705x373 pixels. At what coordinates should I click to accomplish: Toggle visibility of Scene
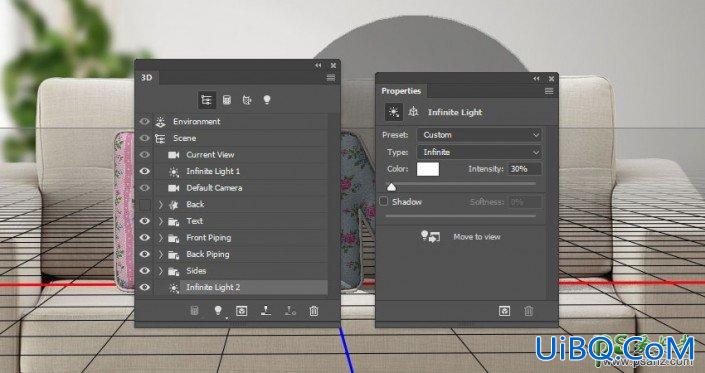pyautogui.click(x=144, y=138)
